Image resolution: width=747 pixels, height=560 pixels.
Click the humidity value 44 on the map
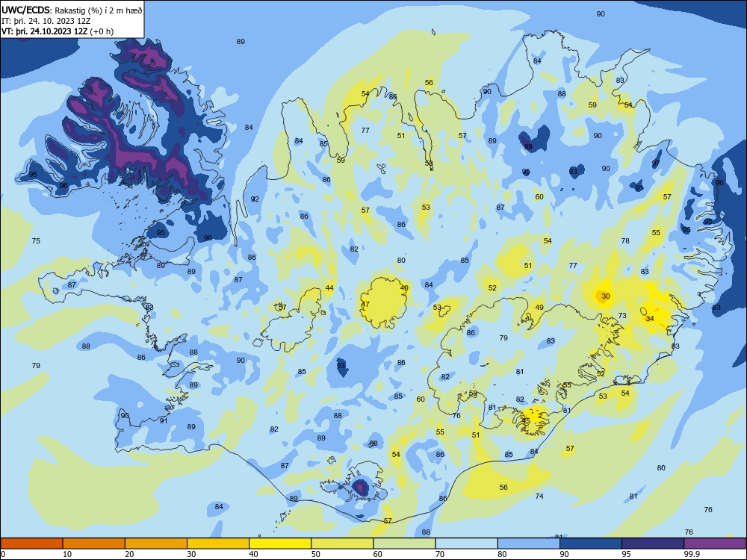pos(329,288)
